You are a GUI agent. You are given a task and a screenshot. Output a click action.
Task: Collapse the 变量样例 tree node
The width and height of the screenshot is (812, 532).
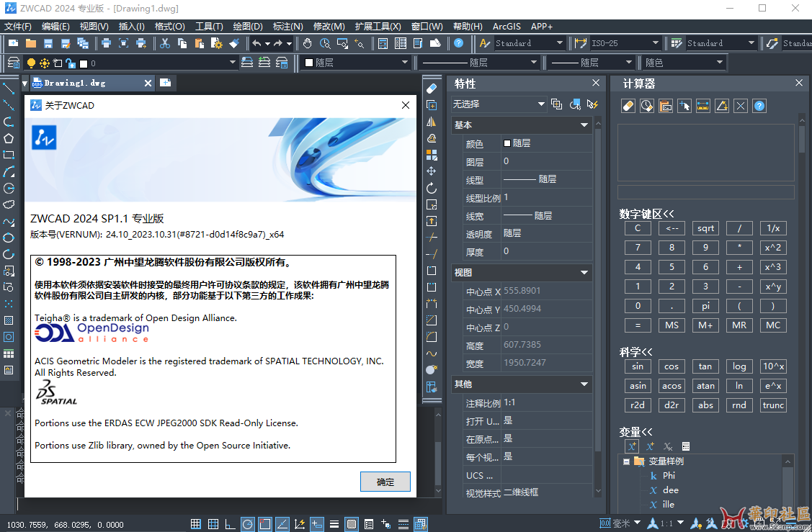tap(626, 461)
